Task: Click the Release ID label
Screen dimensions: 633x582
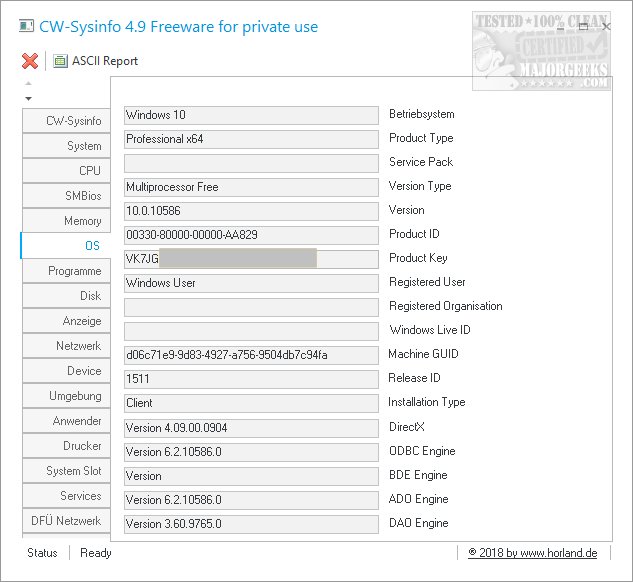Action: coord(414,378)
